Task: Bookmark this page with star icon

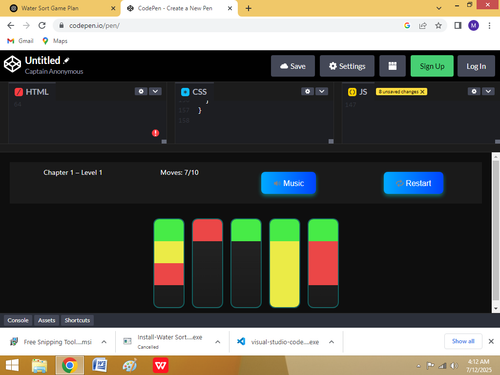Action: 438,25
